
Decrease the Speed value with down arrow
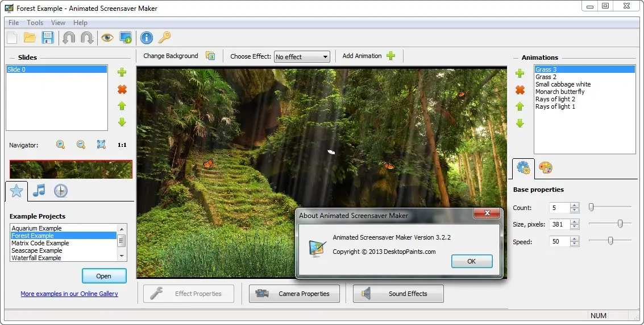pyautogui.click(x=575, y=244)
